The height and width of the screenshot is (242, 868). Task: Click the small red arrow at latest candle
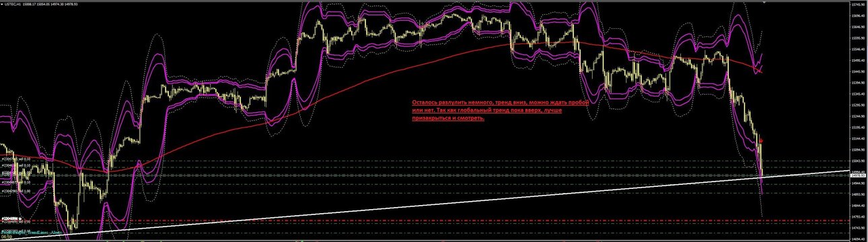click(761, 140)
